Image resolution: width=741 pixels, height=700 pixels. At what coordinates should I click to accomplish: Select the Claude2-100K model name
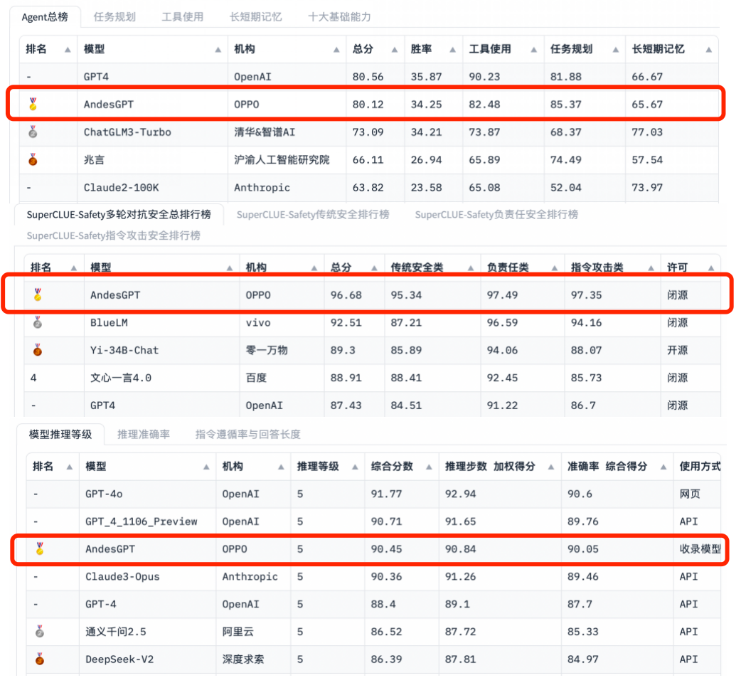coord(122,188)
